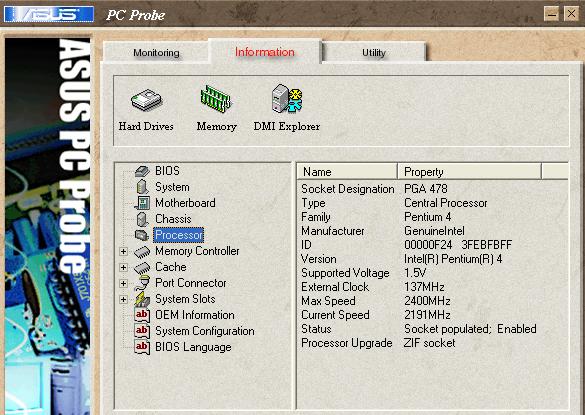Select System Slots label in tree
This screenshot has width=585, height=415.
(x=185, y=299)
